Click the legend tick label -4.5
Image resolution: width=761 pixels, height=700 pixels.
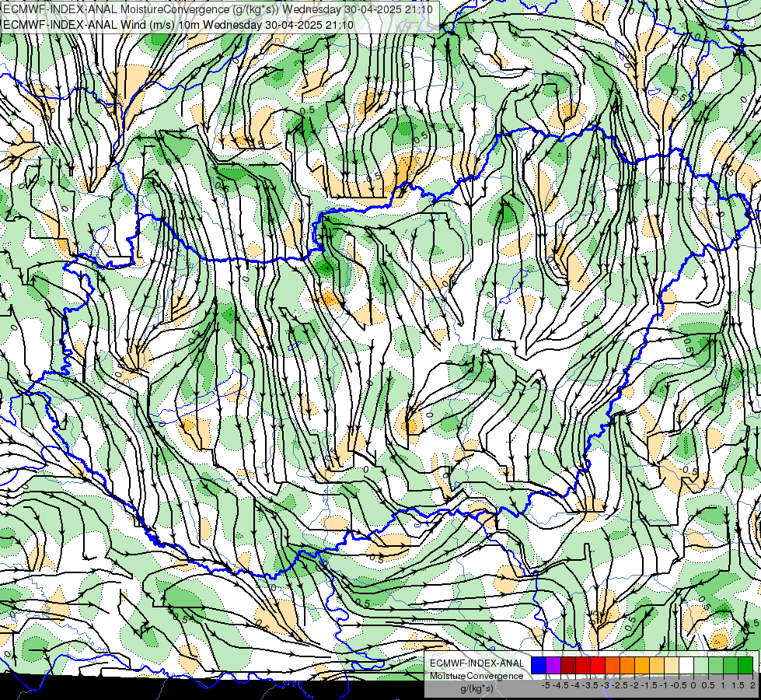(x=560, y=685)
